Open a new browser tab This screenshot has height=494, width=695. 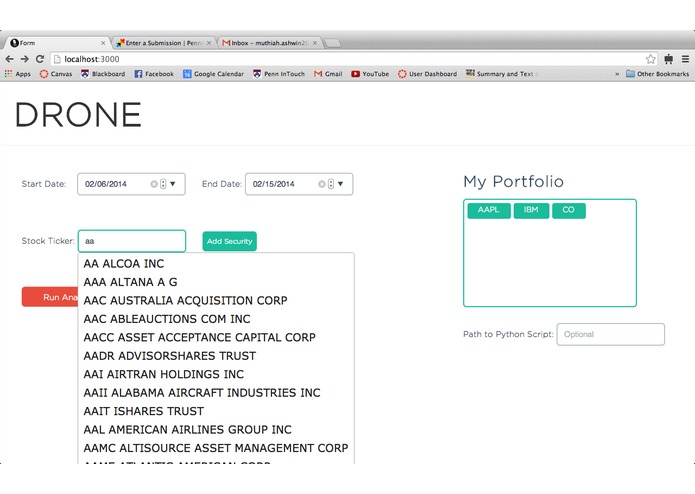332,43
